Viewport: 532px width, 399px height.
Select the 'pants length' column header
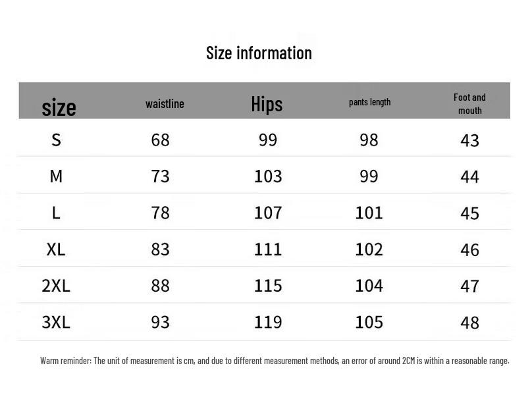tap(369, 102)
